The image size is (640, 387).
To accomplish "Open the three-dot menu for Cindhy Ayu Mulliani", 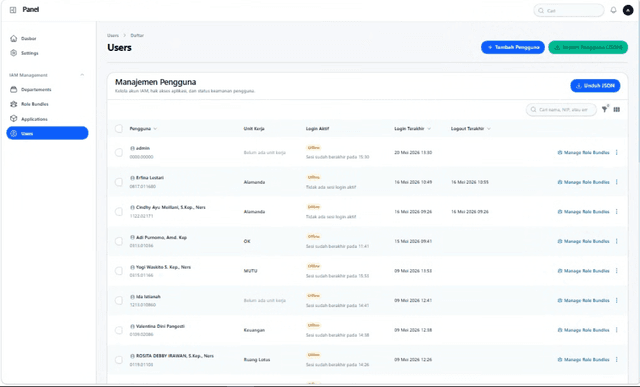I will 616,211.
